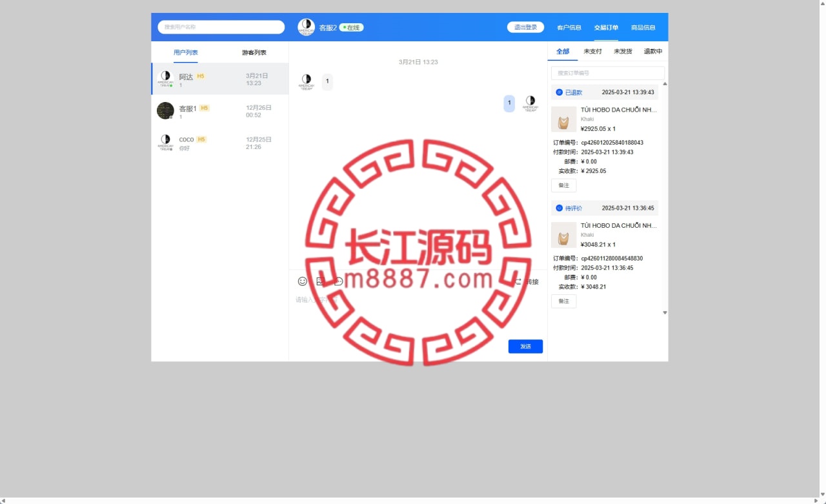Click 实收款 ¥ 3048.21 amount
The width and height of the screenshot is (826, 504).
pyautogui.click(x=594, y=287)
